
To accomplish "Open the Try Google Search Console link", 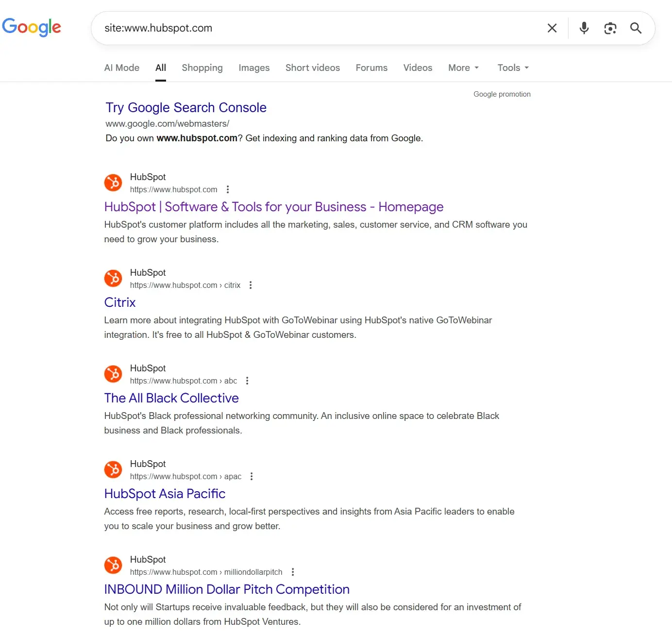I will 186,107.
